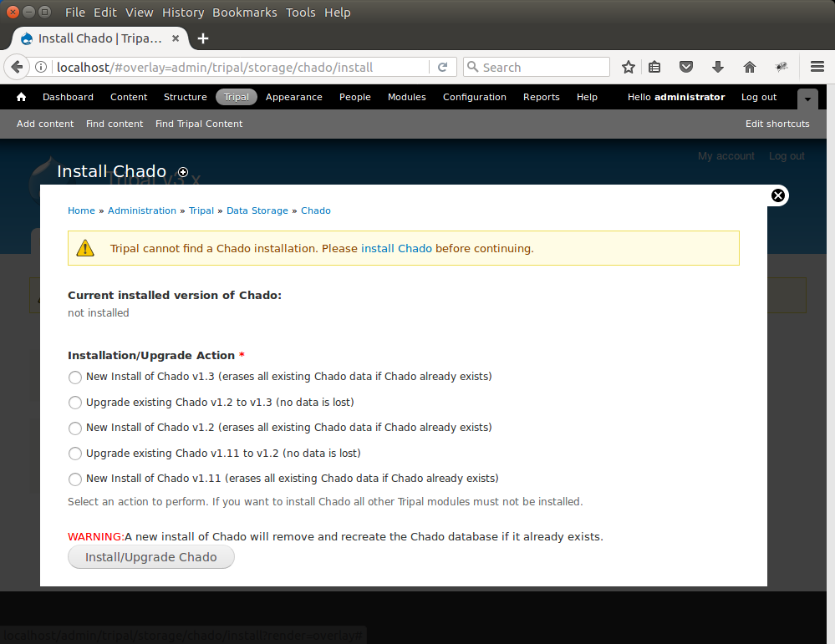Image resolution: width=835 pixels, height=644 pixels.
Task: Open the Tripal admin menu item
Action: [x=237, y=97]
